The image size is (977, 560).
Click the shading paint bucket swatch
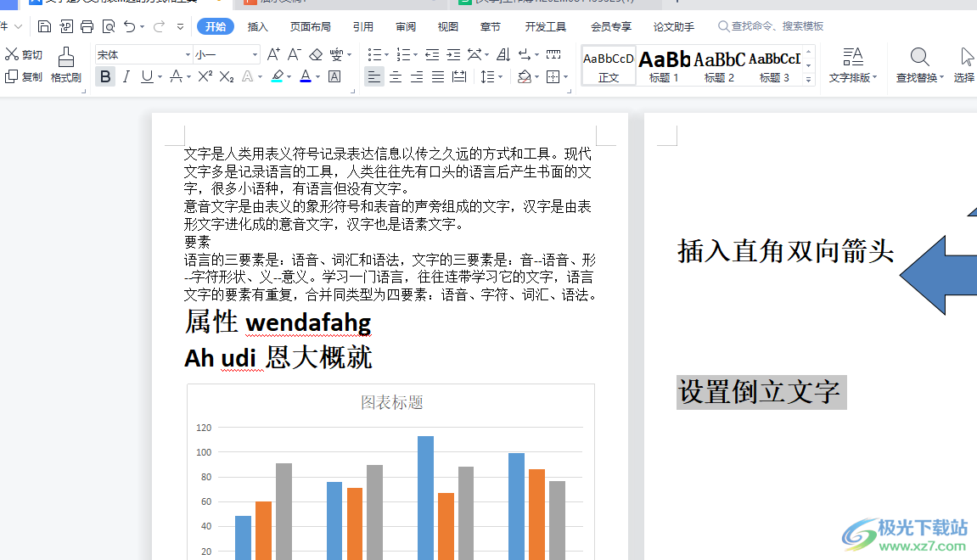[x=524, y=76]
